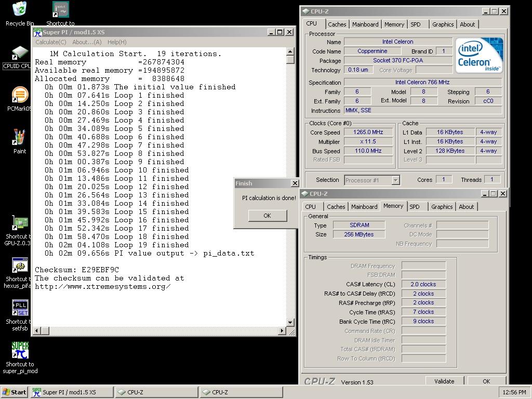Click OK button in lower CPU-Z window
The width and height of the screenshot is (532, 399).
pyautogui.click(x=486, y=381)
